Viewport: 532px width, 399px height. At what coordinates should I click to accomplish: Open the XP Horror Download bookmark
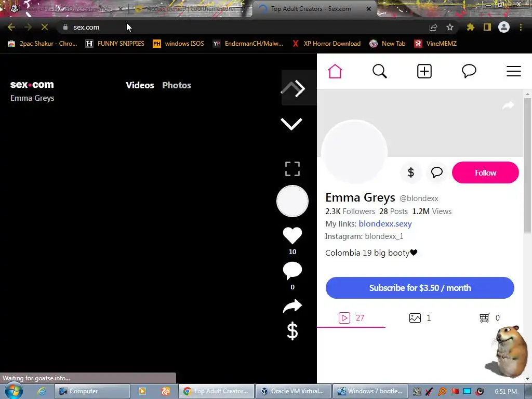pyautogui.click(x=326, y=44)
